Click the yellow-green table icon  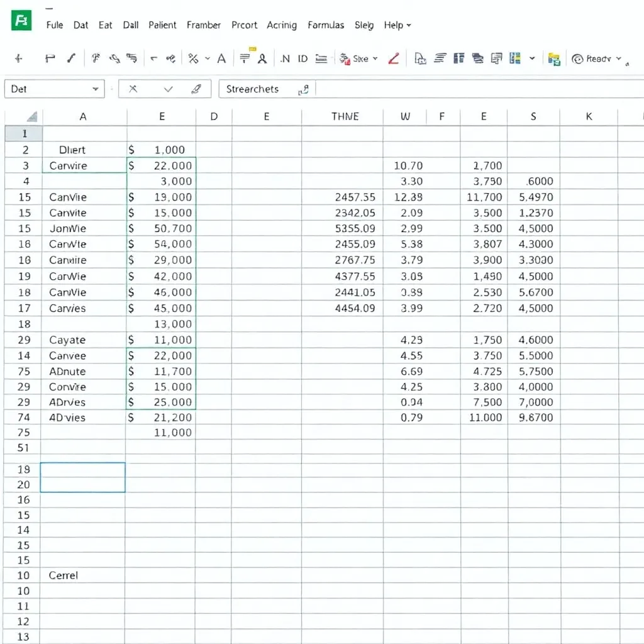tap(553, 58)
